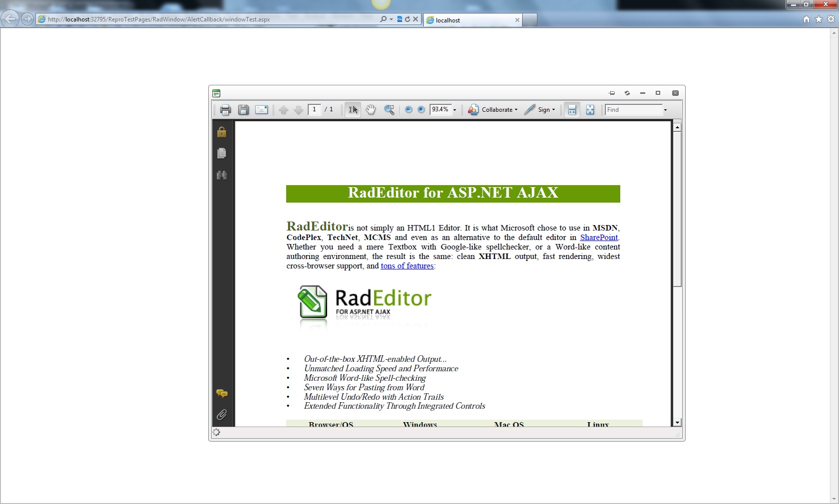
Task: Open browser Favorites star
Action: [819, 19]
